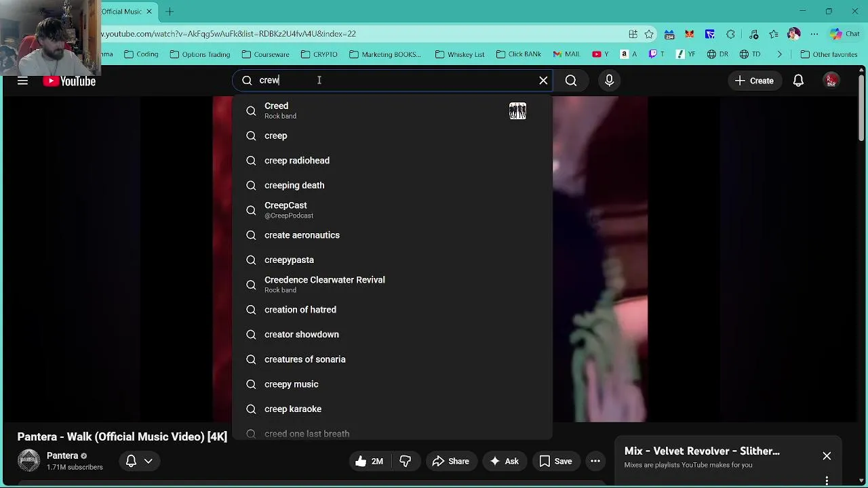
Task: Like the Pantera video
Action: point(369,462)
